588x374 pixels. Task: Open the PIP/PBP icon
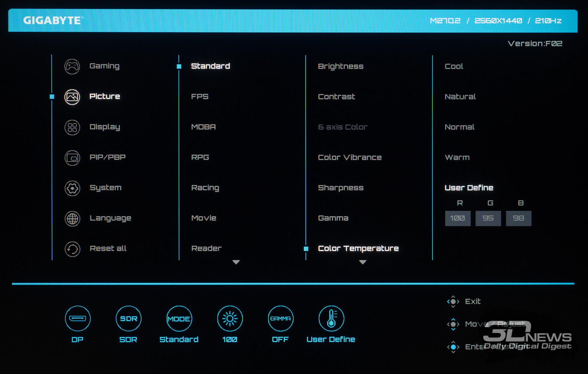72,158
